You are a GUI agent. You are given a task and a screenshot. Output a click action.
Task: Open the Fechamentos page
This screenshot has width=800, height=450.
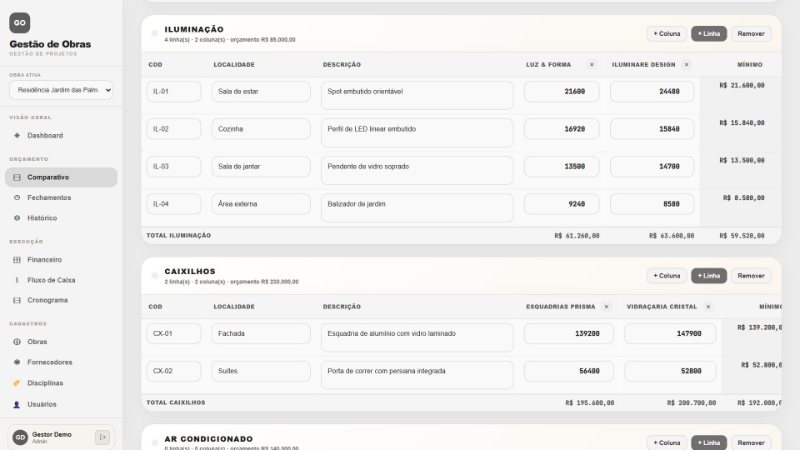coord(61,197)
